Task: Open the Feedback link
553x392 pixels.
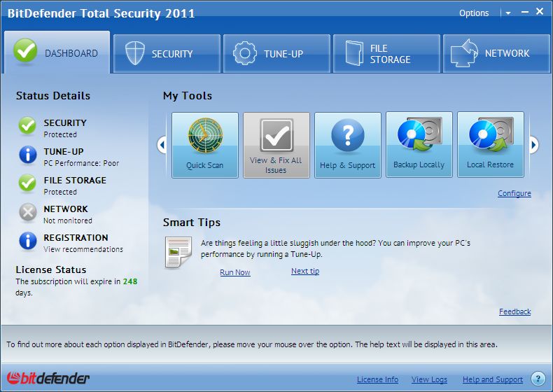Action: pos(515,311)
